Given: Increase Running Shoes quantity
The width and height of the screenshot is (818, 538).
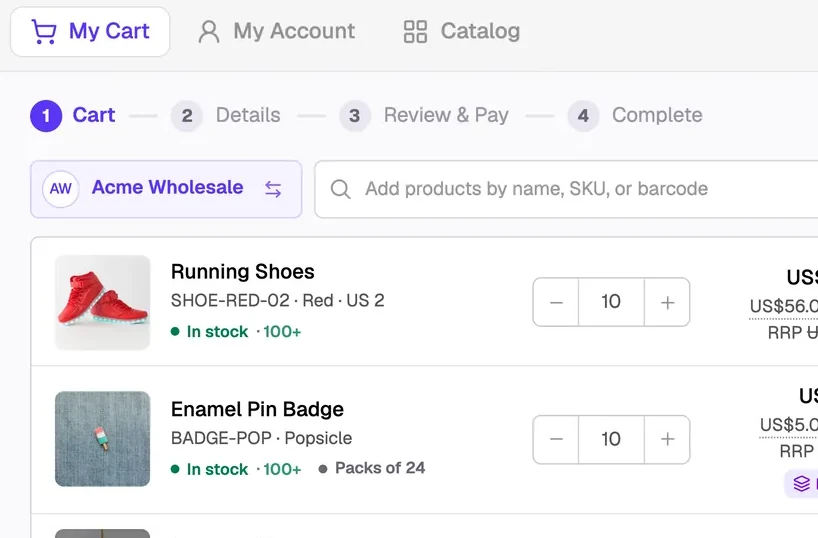Looking at the screenshot, I should pos(667,302).
